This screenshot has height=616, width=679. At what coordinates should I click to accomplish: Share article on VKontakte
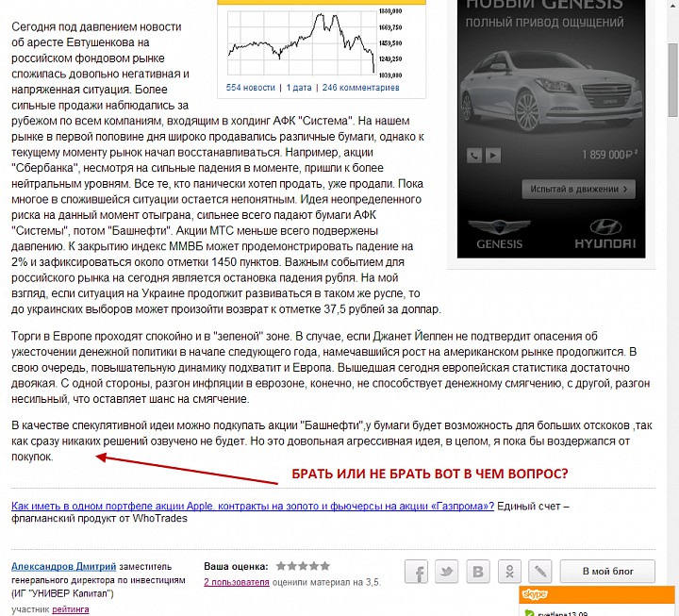(478, 572)
